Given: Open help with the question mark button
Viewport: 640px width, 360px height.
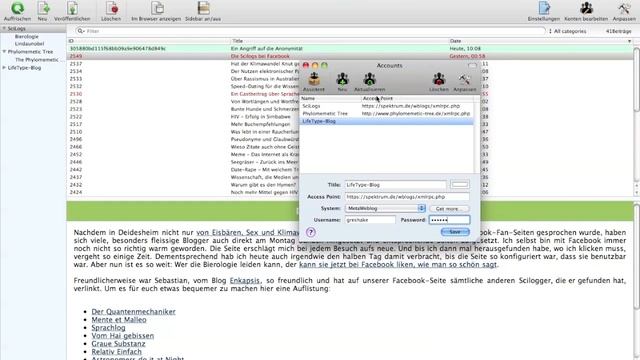Looking at the screenshot, I should pos(311,232).
